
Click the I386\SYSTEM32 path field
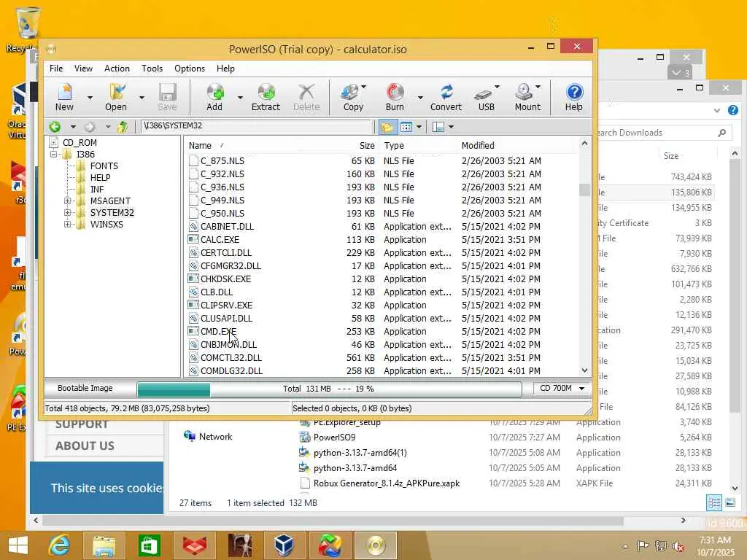point(256,125)
